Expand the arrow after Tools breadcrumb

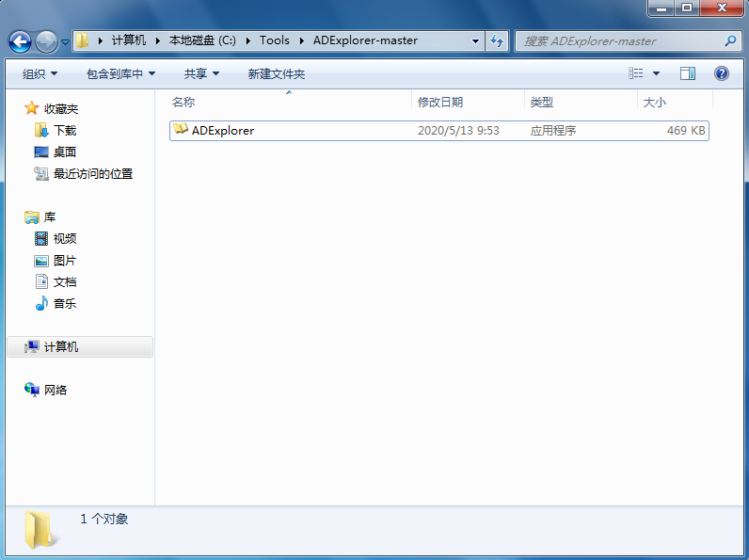tap(301, 41)
